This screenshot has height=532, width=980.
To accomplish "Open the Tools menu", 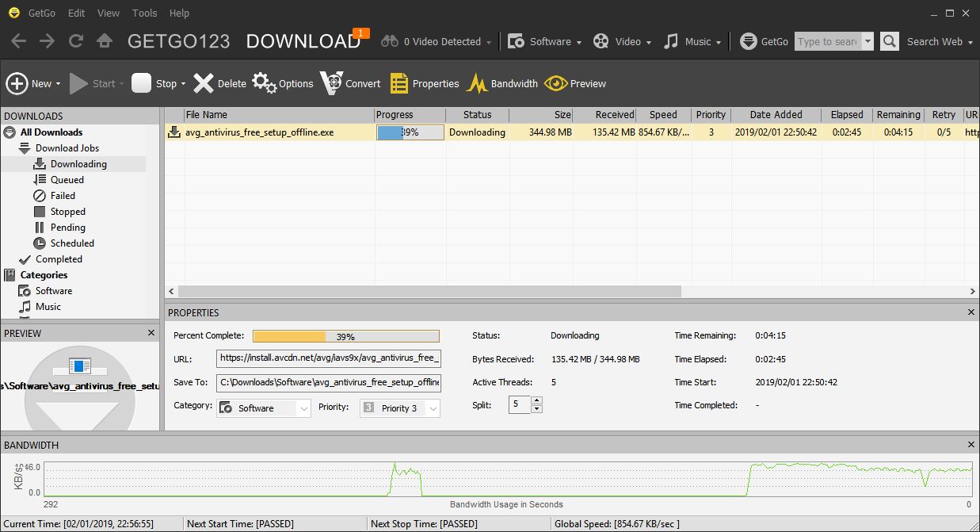I will 144,13.
